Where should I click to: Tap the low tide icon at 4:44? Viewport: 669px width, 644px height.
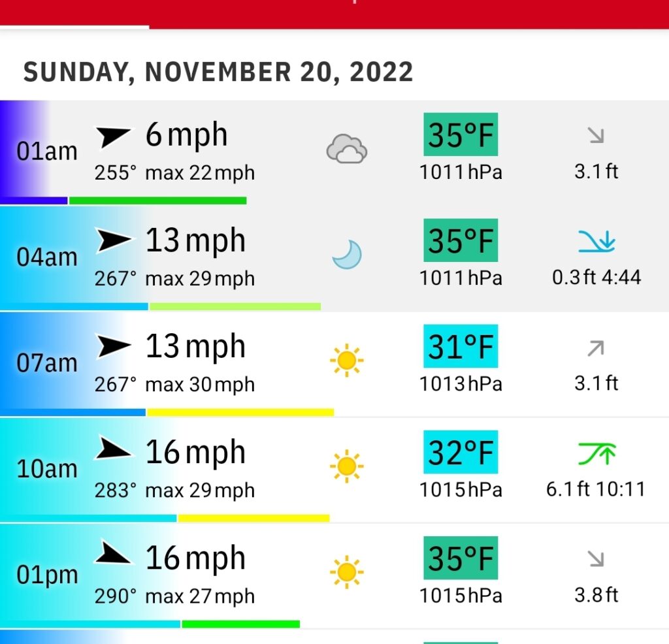point(596,242)
